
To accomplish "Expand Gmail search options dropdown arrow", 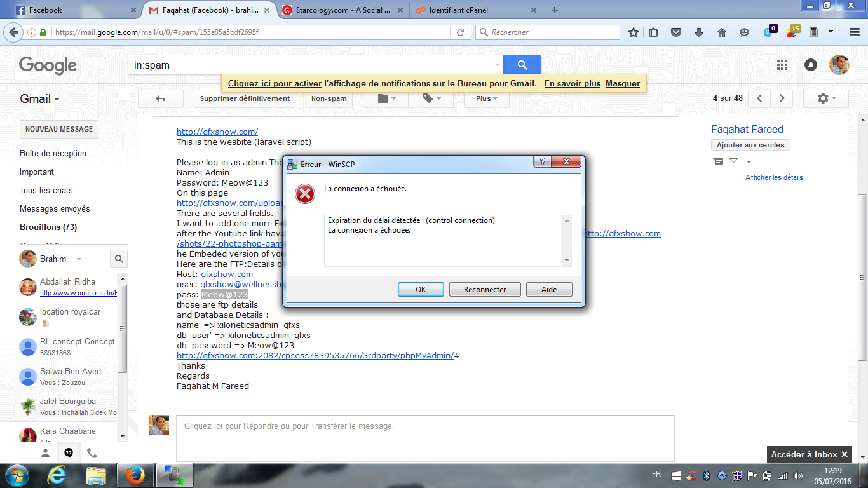I will tap(497, 65).
